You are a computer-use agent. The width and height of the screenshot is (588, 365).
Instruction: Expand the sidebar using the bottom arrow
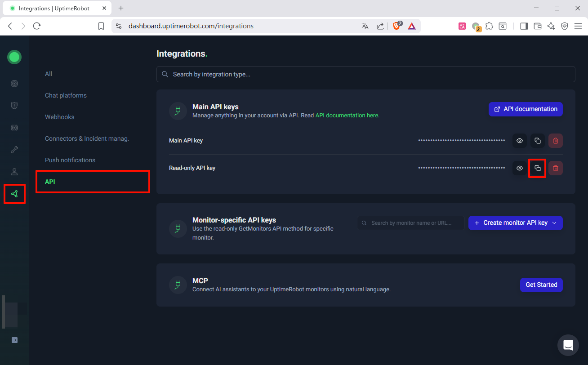[x=14, y=340]
